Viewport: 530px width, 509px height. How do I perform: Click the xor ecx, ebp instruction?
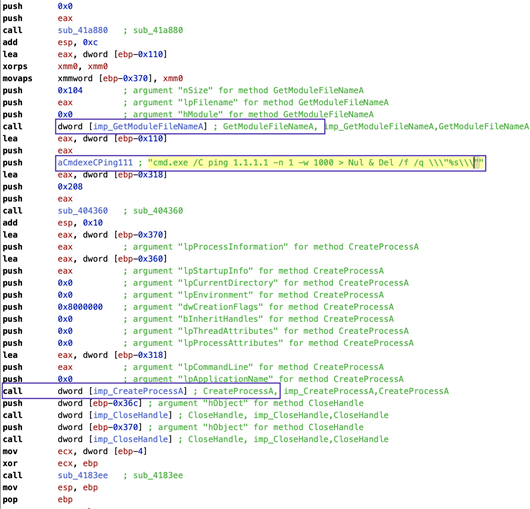point(50,463)
